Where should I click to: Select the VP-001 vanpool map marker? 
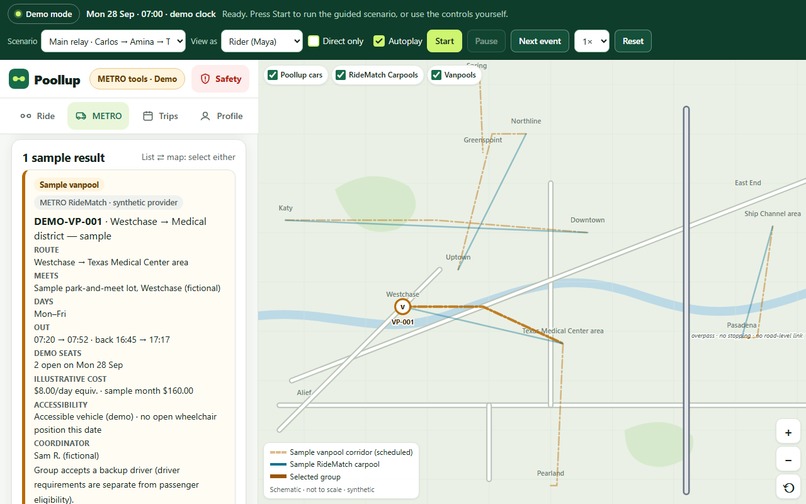(x=402, y=307)
